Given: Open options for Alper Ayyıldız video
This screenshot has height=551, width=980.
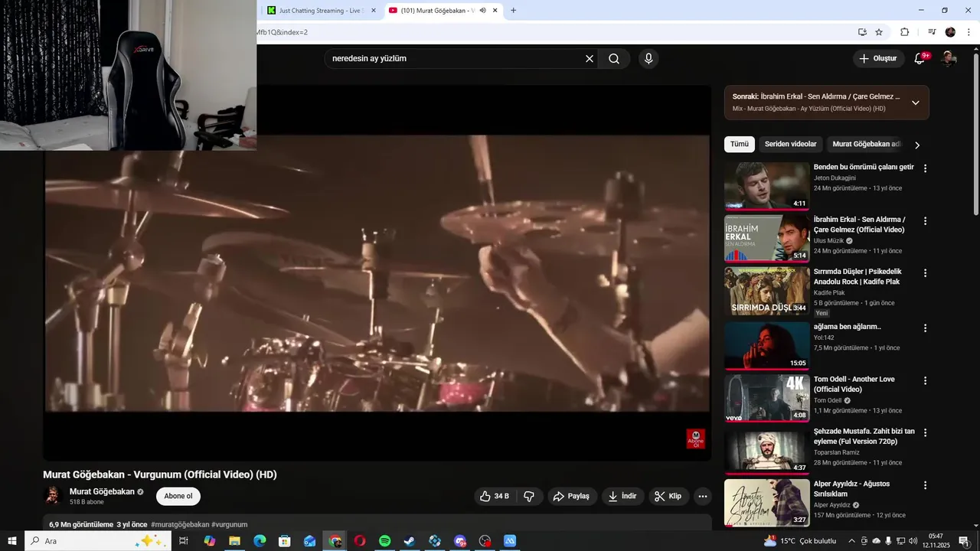Looking at the screenshot, I should [x=925, y=484].
